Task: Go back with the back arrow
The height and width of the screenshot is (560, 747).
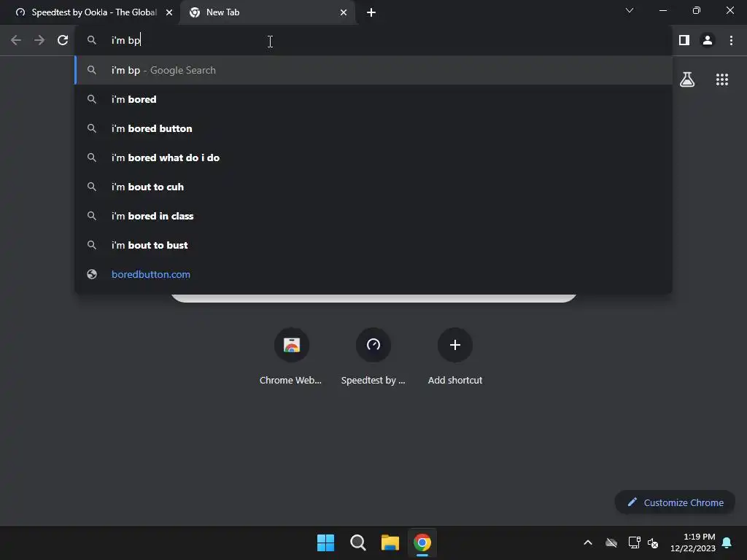Action: point(16,40)
